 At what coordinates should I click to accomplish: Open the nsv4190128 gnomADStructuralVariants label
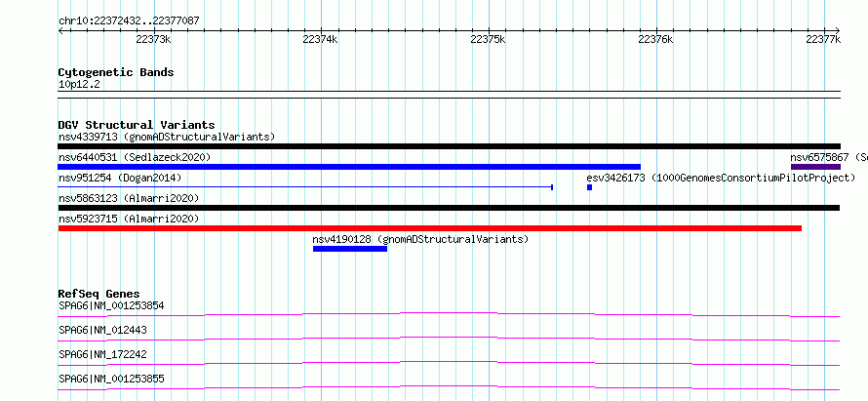click(x=420, y=239)
